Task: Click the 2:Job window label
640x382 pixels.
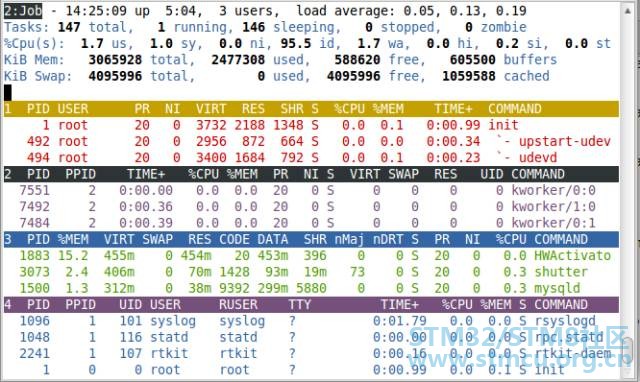Action: [23, 11]
